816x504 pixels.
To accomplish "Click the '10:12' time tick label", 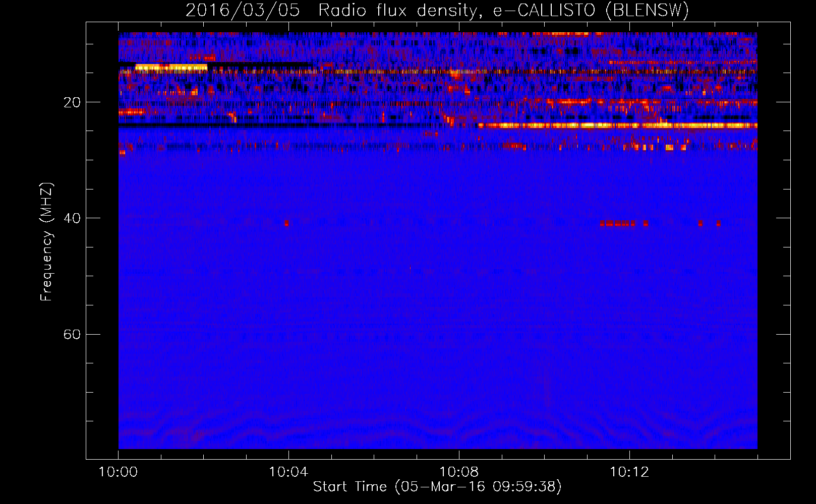I will 629,472.
